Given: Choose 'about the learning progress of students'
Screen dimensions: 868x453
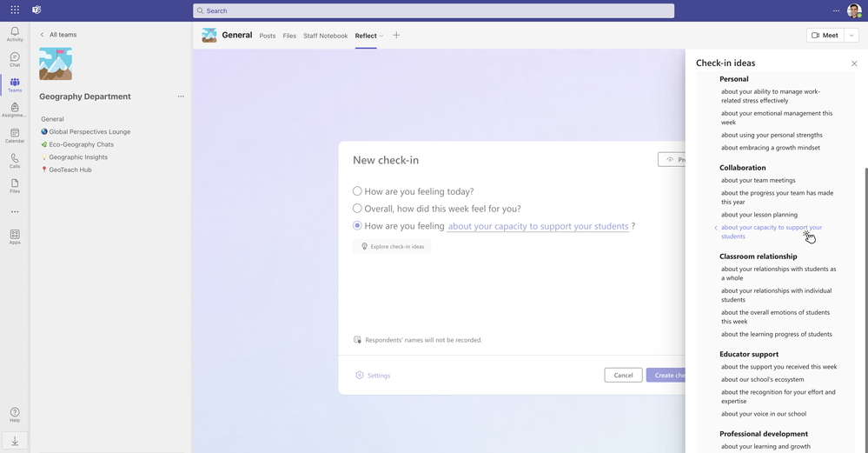Looking at the screenshot, I should [777, 335].
